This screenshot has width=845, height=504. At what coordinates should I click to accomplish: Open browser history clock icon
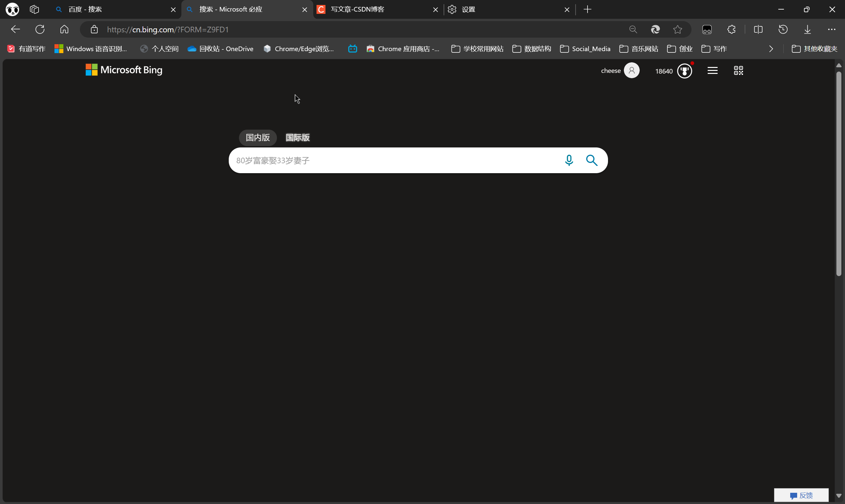pyautogui.click(x=783, y=30)
